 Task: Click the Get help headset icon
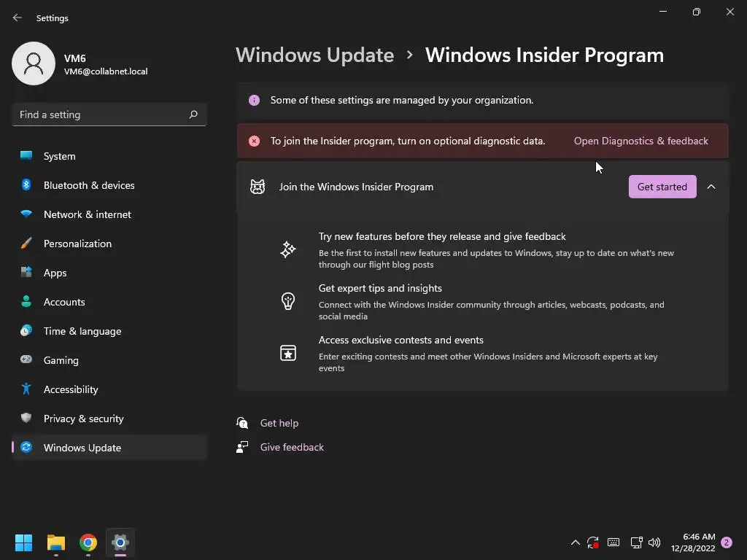pyautogui.click(x=242, y=423)
